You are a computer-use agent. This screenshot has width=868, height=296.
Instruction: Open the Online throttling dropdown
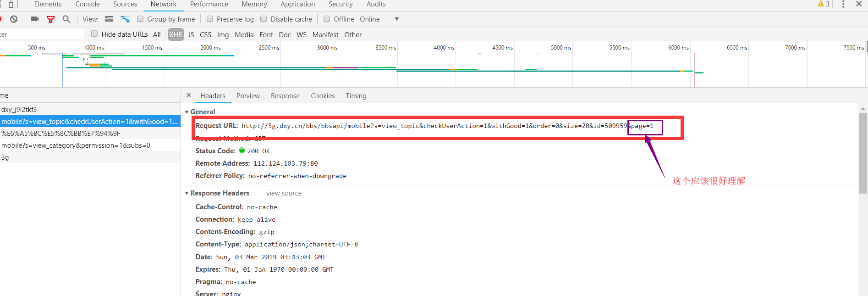(379, 19)
